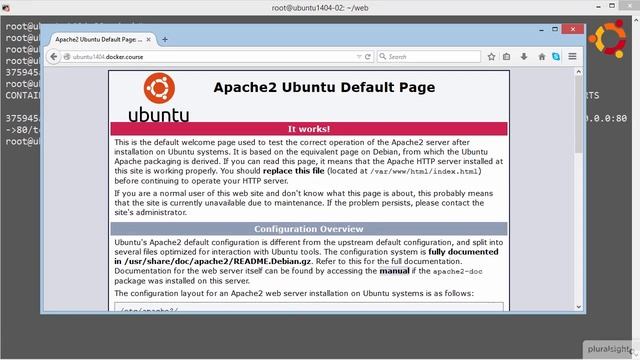Viewport: 640px width, 360px height.
Task: Maximize the root@ubuntu1404-02 terminal window
Action: (612, 6)
